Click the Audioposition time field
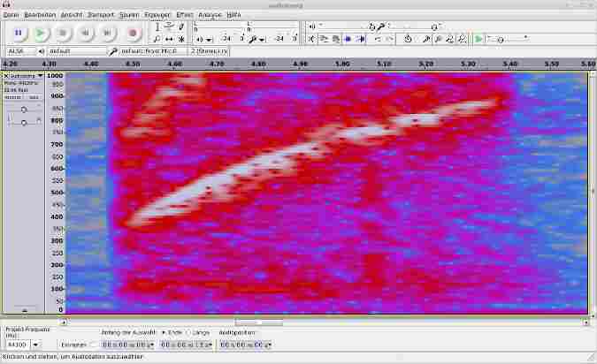597x364 pixels. click(x=246, y=345)
